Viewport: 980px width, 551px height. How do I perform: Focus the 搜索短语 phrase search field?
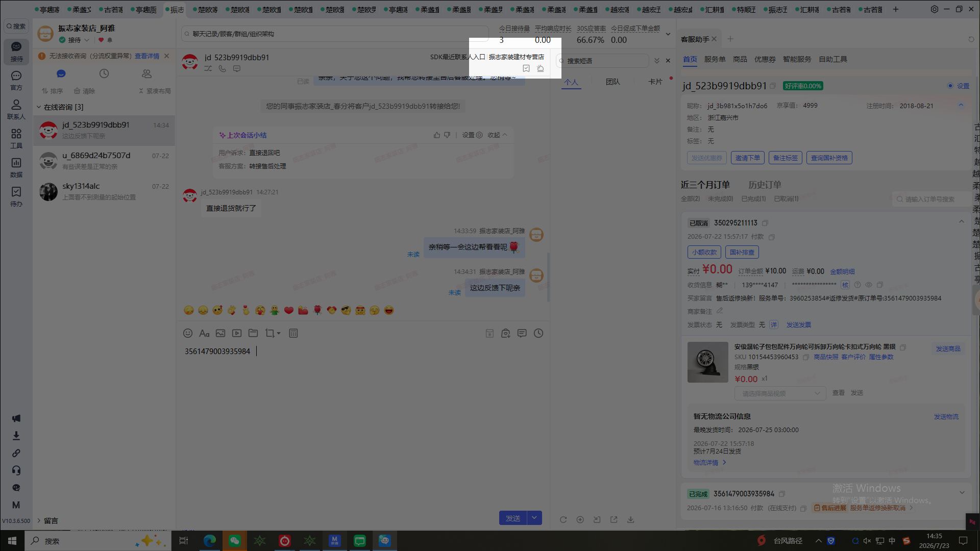(x=603, y=61)
